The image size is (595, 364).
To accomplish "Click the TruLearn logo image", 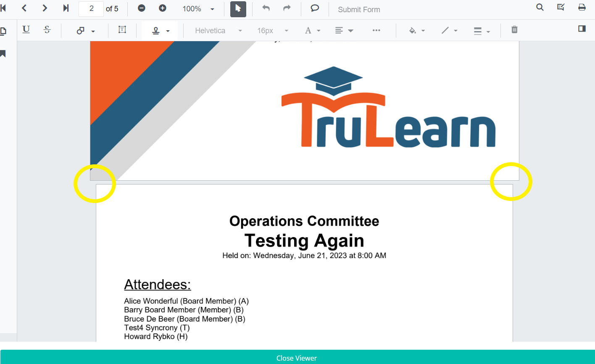I will pos(388,107).
